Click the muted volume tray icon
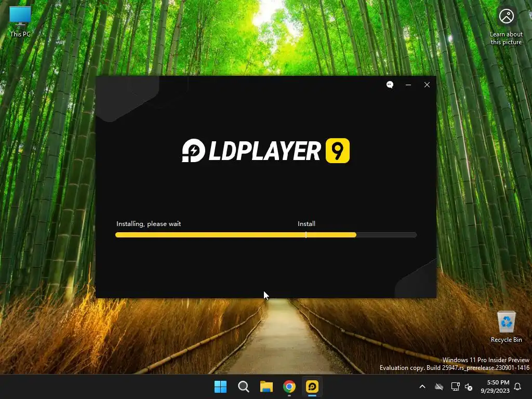 click(469, 387)
